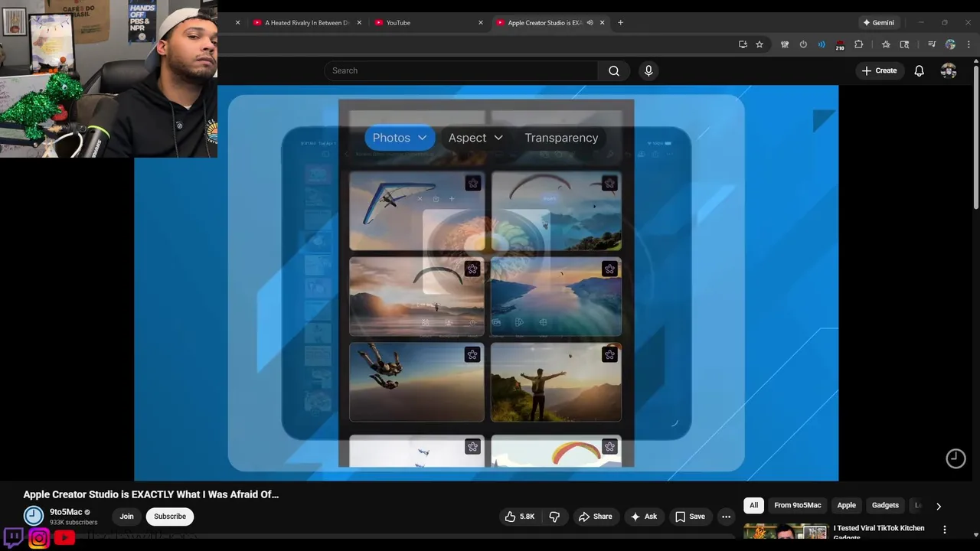Screen dimensions: 980x551
Task: Click the bookmarks star-plus toolbar icon
Action: 886,44
